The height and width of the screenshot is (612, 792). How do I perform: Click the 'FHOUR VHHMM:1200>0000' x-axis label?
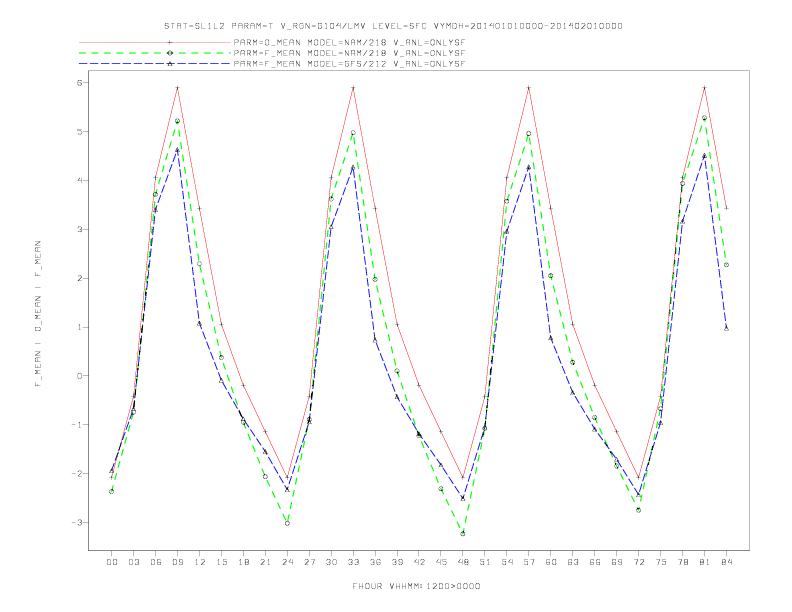point(416,586)
